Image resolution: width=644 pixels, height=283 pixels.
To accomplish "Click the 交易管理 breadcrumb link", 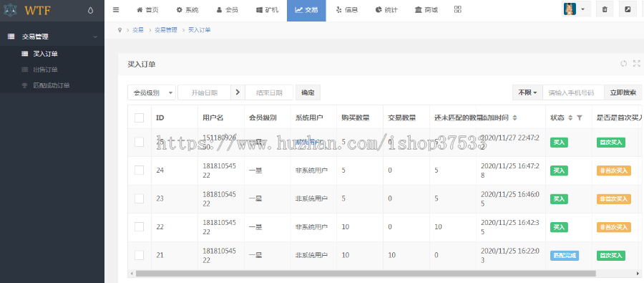I will [x=166, y=30].
